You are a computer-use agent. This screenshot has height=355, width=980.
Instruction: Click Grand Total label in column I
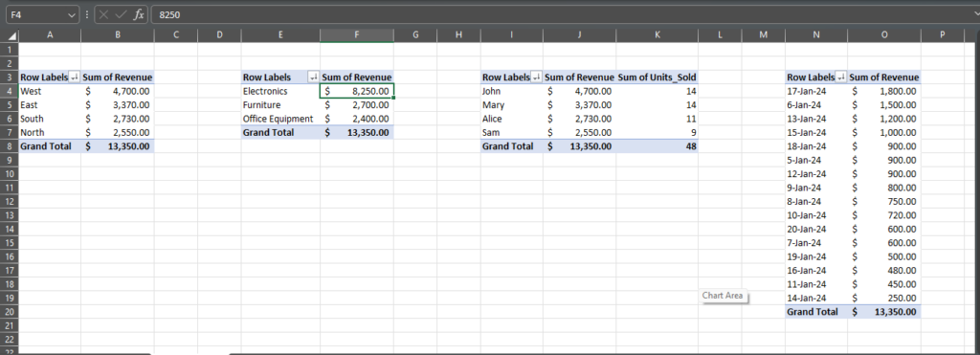pos(512,146)
